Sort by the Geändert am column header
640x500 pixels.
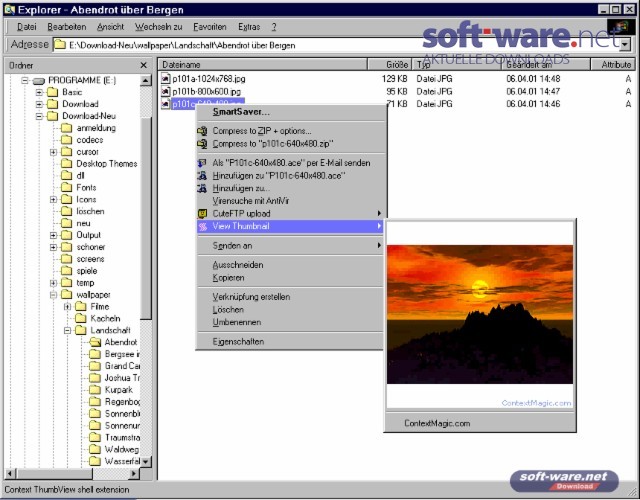[546, 64]
